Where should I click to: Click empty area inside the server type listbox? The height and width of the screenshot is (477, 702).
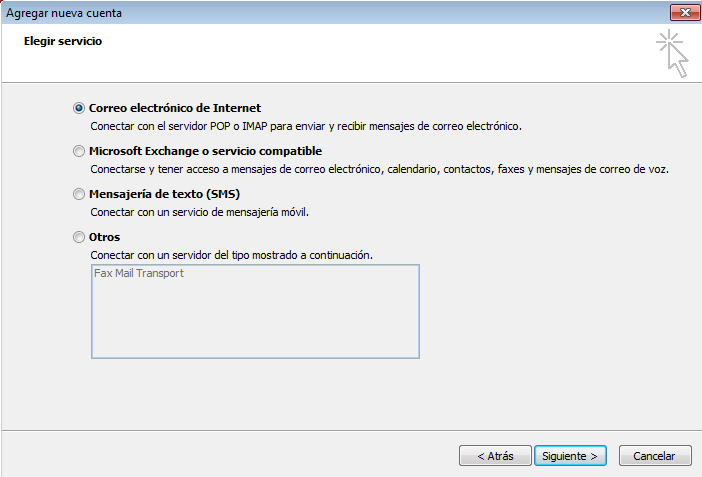pos(255,322)
